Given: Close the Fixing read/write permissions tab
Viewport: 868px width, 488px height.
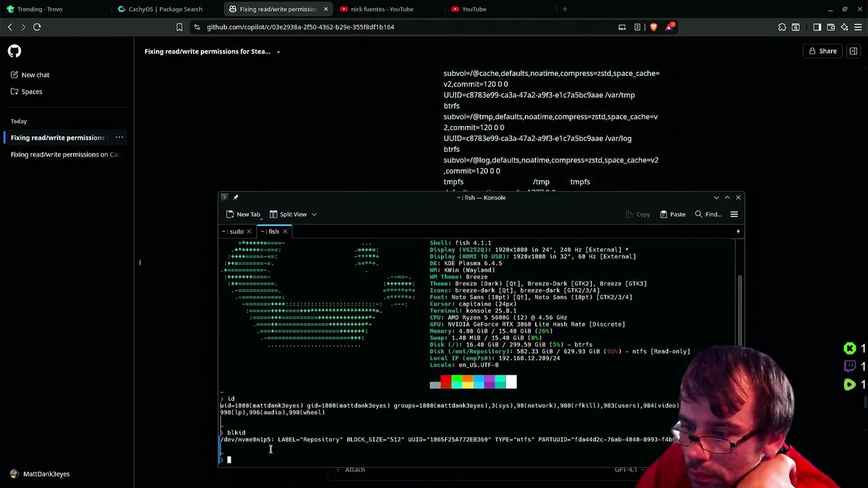Looking at the screenshot, I should point(325,9).
